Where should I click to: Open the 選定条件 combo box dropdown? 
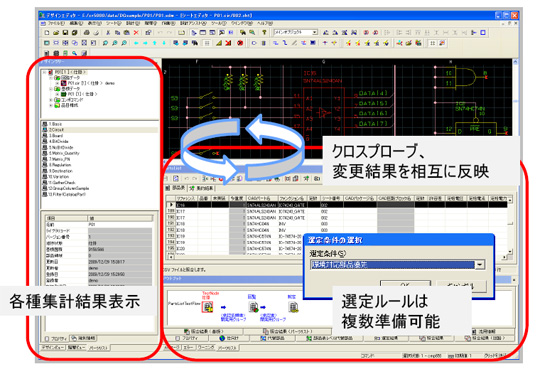tap(480, 265)
